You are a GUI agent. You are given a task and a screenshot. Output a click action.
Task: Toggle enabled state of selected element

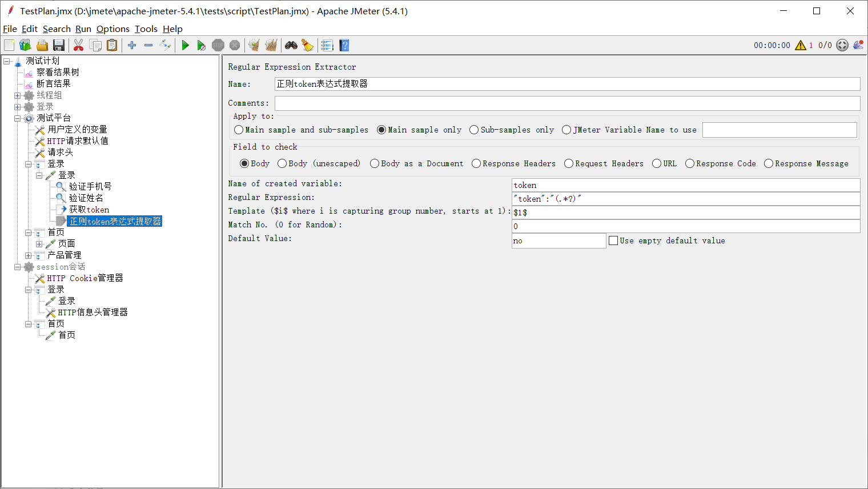(x=165, y=45)
